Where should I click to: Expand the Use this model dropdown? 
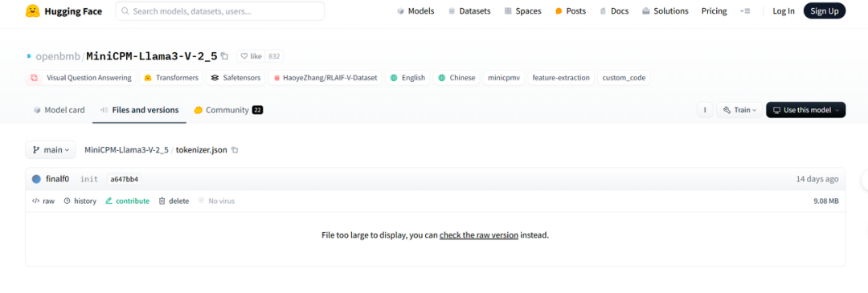[805, 110]
